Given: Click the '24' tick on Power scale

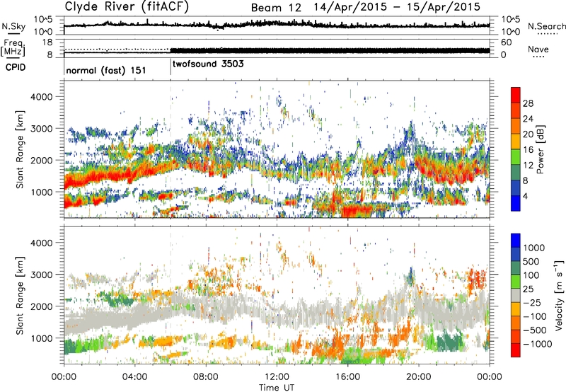Looking at the screenshot, I should coord(528,119).
